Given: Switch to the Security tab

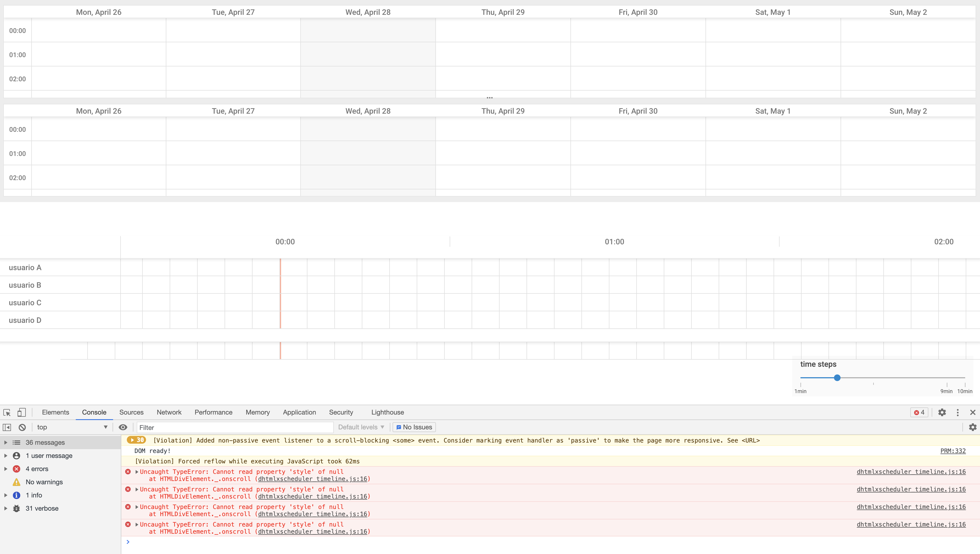Looking at the screenshot, I should 341,412.
